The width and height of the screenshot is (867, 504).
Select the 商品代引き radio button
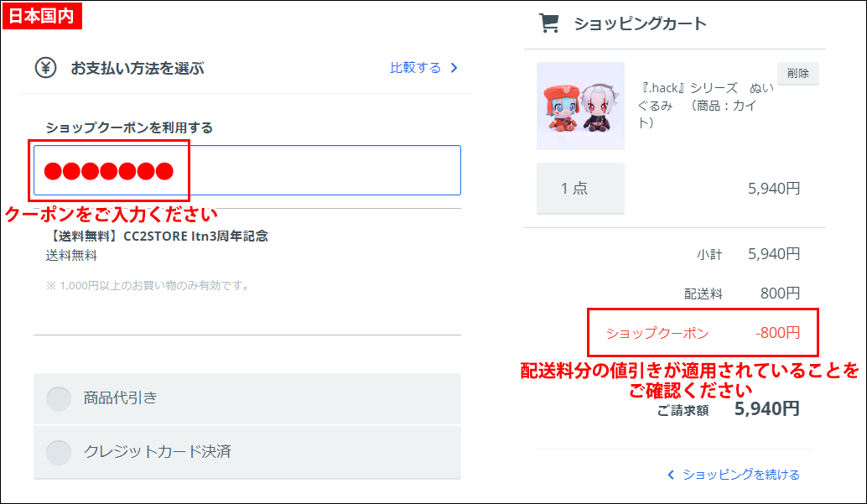pos(59,398)
